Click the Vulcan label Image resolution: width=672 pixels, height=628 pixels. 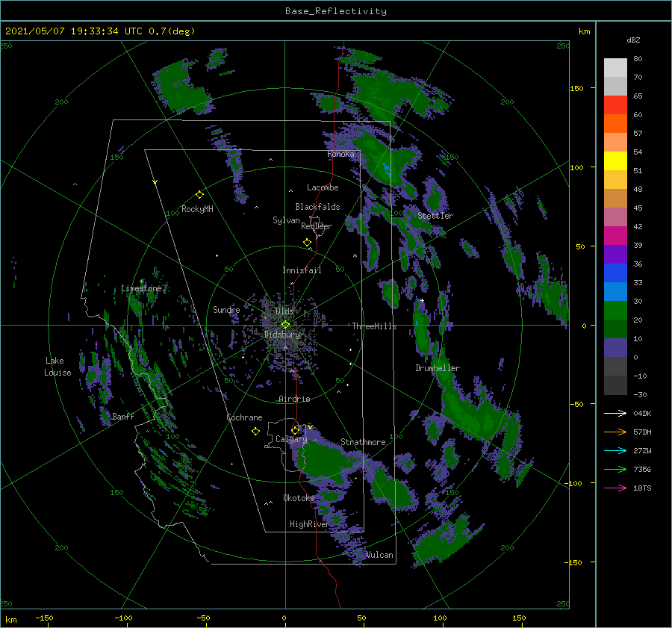tap(379, 555)
